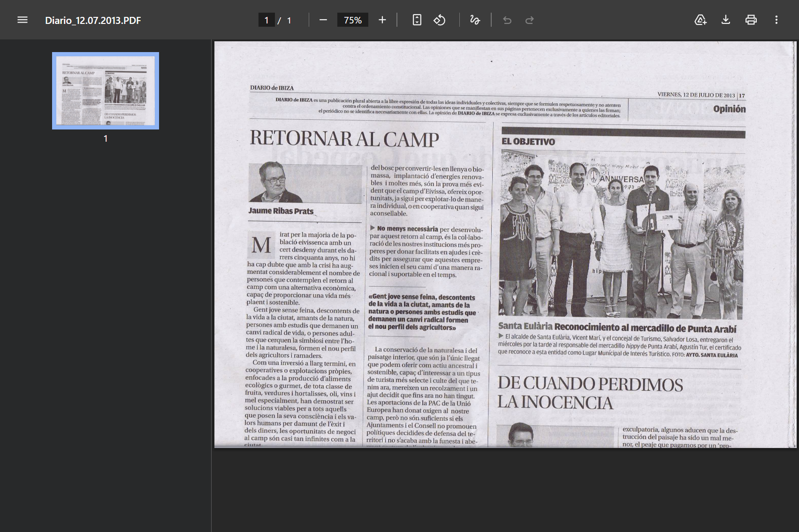Toggle the sidebar with the hamburger menu icon
799x532 pixels.
[x=23, y=20]
